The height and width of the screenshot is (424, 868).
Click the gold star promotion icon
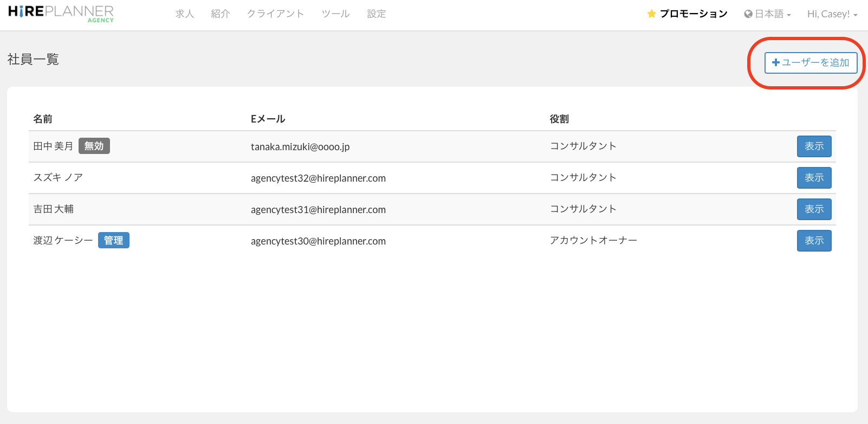(651, 14)
